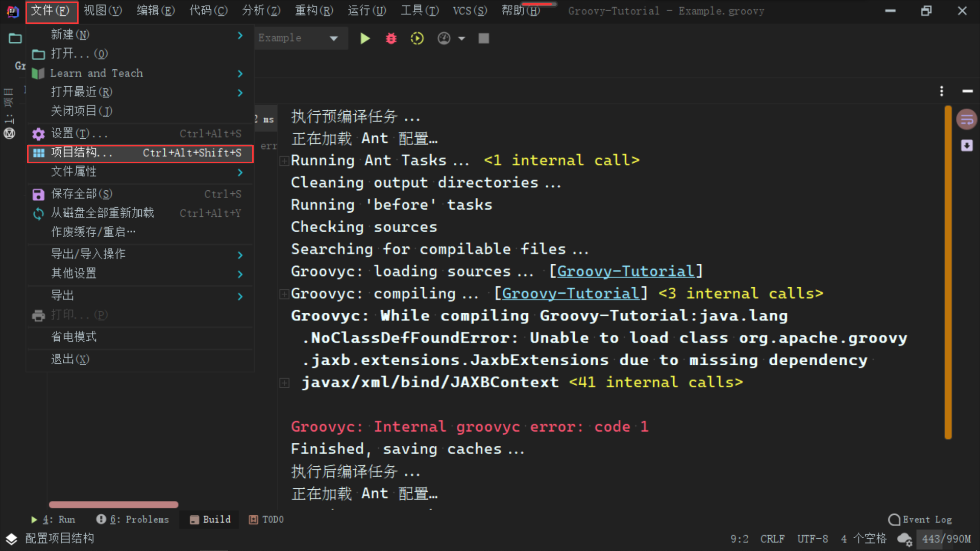This screenshot has height=551, width=980.
Task: Open the build panel three-dot options
Action: pyautogui.click(x=942, y=91)
